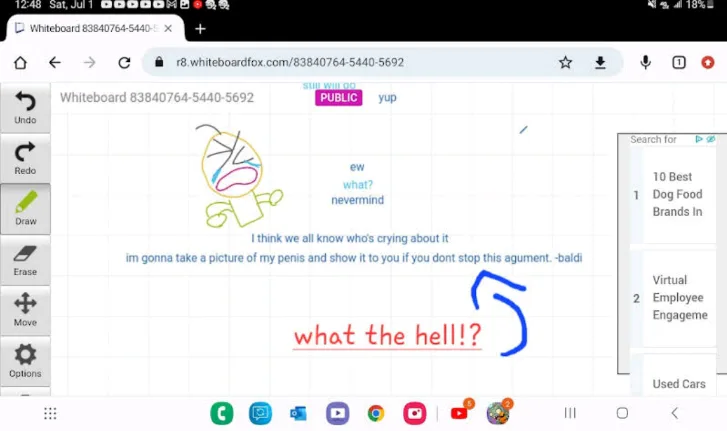Open ad link Virtual Employee Engagement
727x431 pixels.
coord(680,298)
